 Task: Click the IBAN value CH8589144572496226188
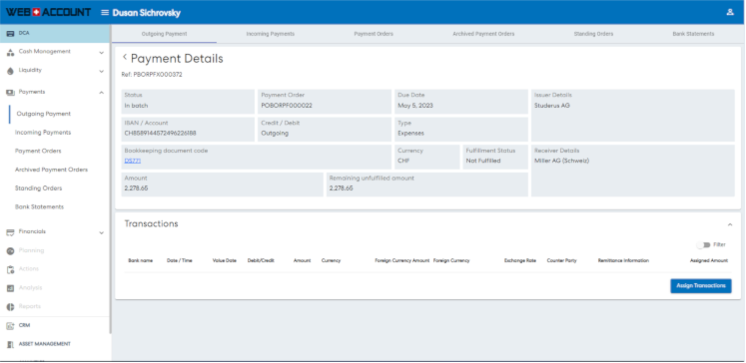point(160,134)
